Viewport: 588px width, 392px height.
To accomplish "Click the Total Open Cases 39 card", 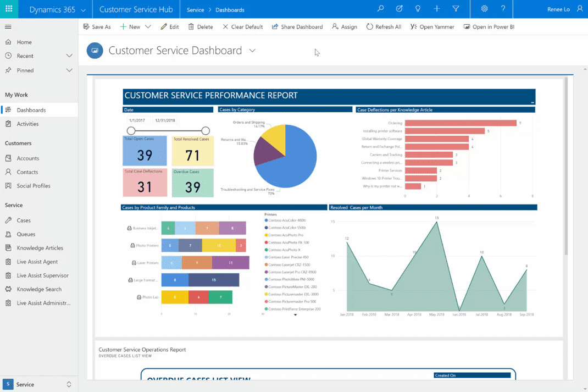I will point(145,151).
